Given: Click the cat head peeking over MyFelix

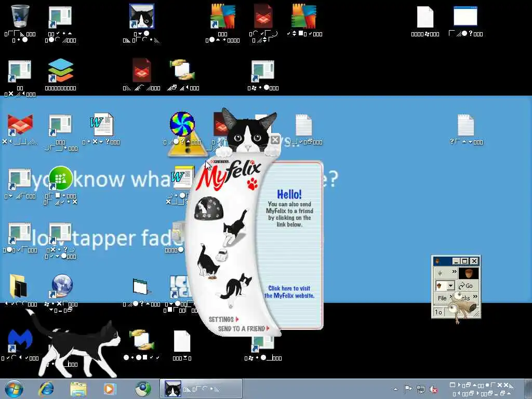Looking at the screenshot, I should coord(249,130).
